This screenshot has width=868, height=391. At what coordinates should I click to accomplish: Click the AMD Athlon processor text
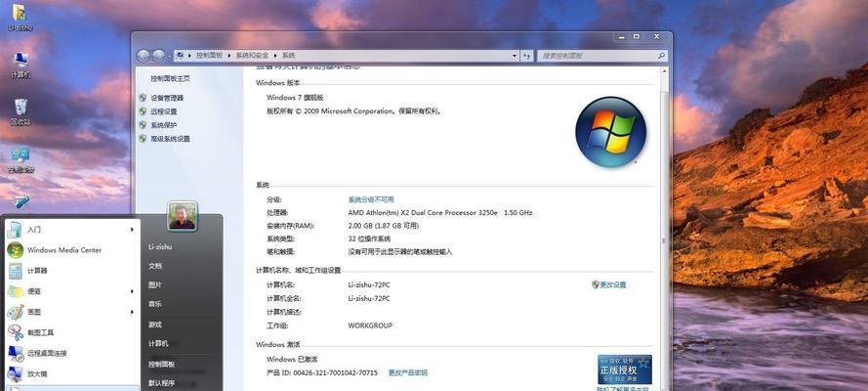point(440,213)
